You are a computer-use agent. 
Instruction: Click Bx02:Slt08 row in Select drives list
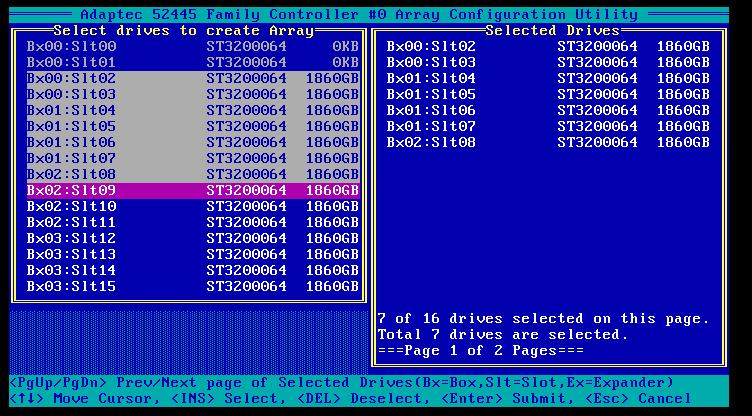click(x=193, y=174)
